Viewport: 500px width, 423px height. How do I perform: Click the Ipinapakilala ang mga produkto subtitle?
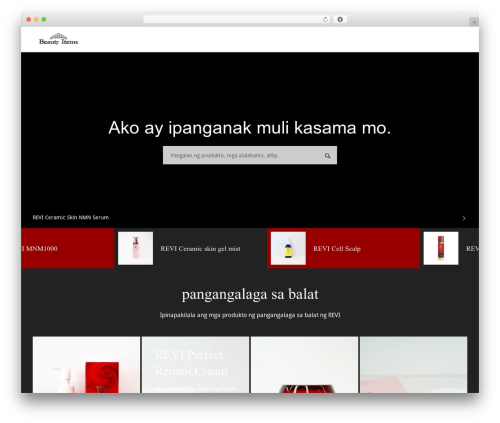[x=250, y=315]
